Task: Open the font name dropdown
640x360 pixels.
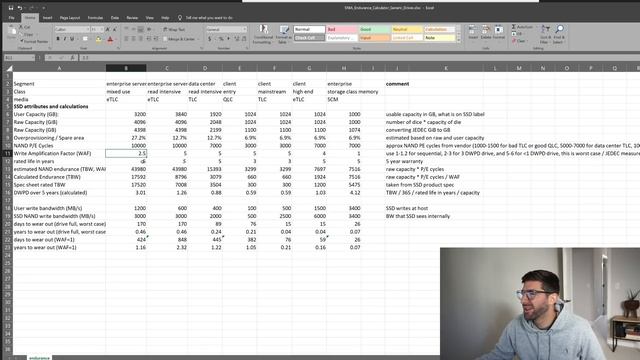Action: (x=87, y=29)
